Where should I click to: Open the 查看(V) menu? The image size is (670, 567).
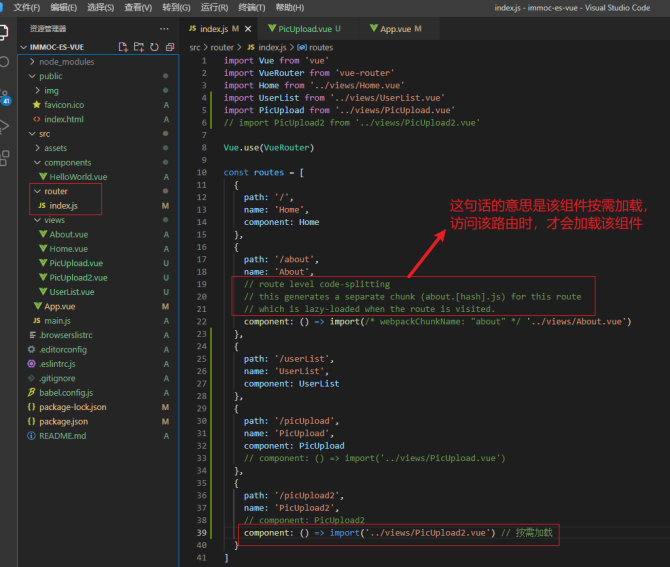click(138, 8)
